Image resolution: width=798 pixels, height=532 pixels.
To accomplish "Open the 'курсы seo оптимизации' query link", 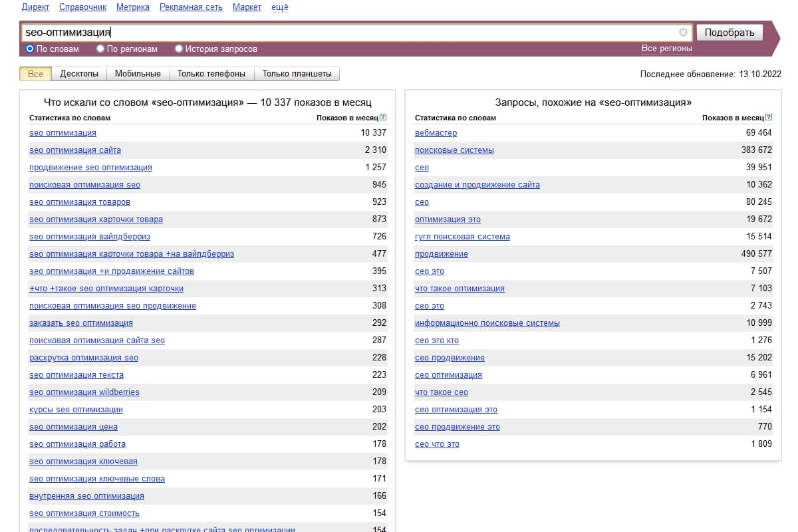I will (76, 410).
